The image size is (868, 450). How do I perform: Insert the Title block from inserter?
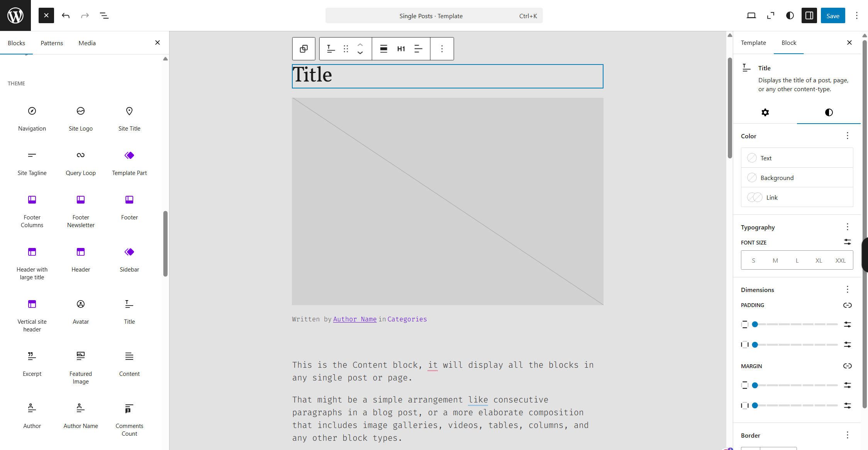(129, 312)
